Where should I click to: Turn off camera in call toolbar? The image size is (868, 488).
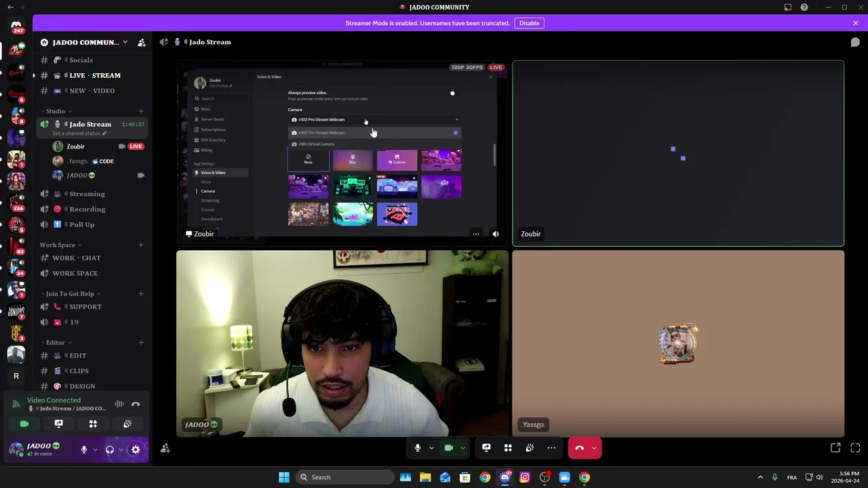click(x=449, y=448)
